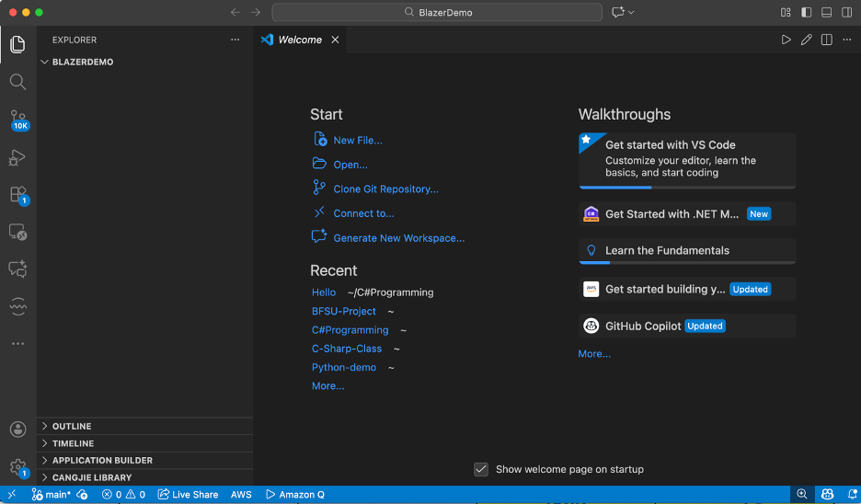Click More... under Recent

tap(327, 385)
